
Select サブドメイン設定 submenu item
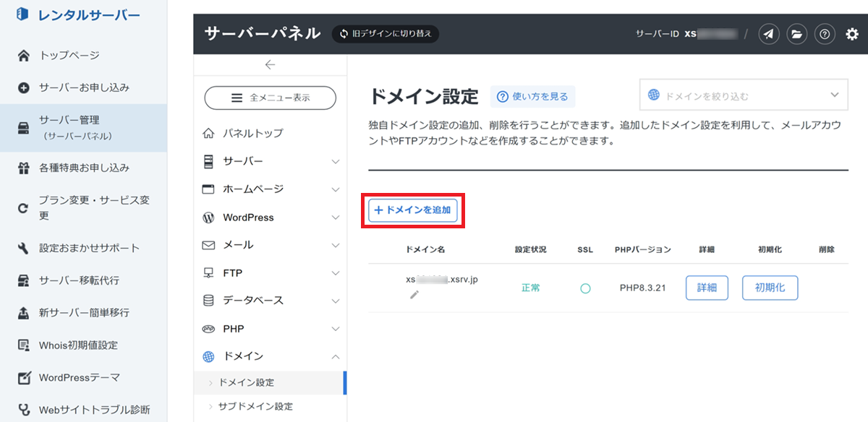pyautogui.click(x=255, y=406)
